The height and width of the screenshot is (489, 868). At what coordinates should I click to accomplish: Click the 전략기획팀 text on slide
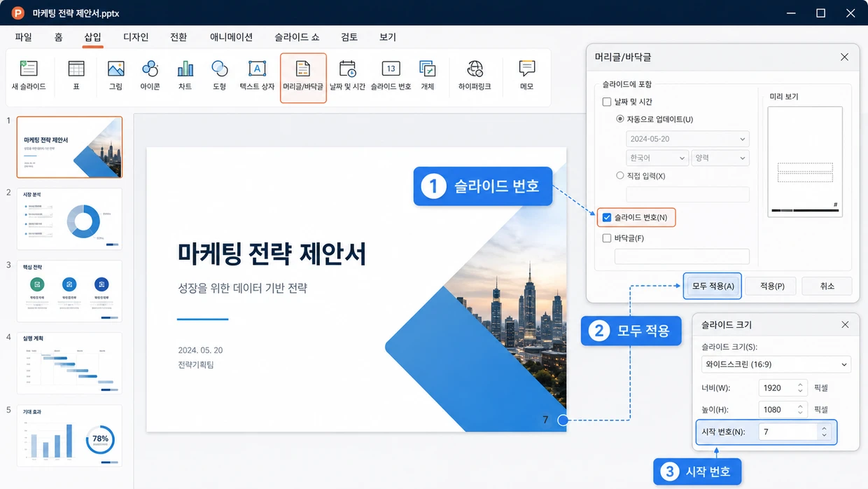[196, 365]
